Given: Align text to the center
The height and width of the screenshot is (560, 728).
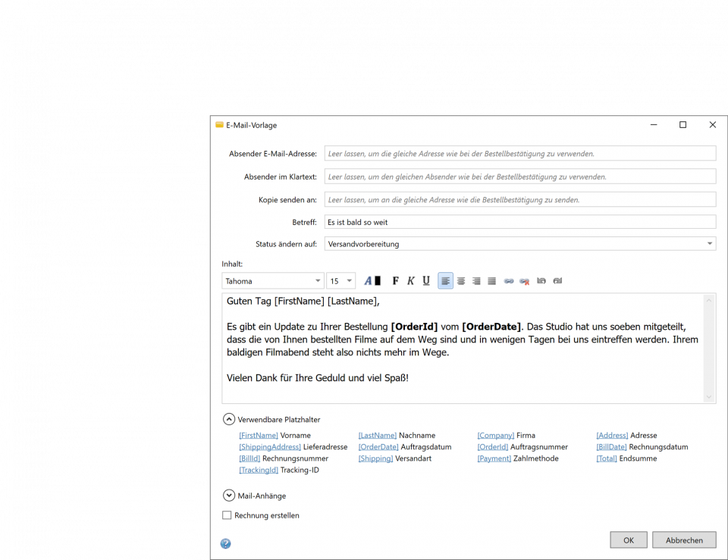Looking at the screenshot, I should tap(461, 281).
